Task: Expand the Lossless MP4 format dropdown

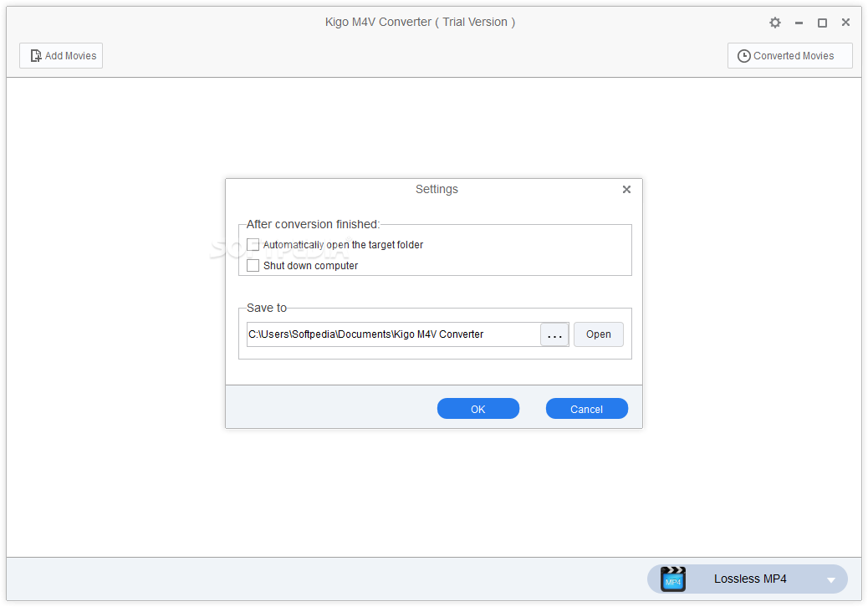Action: [831, 580]
